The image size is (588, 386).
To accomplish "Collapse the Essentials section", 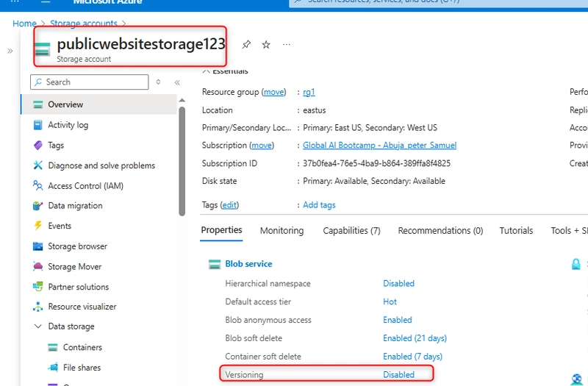I will tap(206, 71).
